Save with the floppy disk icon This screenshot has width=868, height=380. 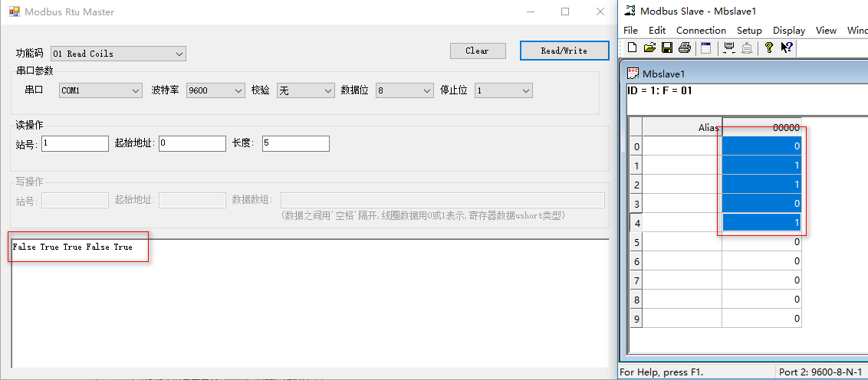tap(667, 47)
